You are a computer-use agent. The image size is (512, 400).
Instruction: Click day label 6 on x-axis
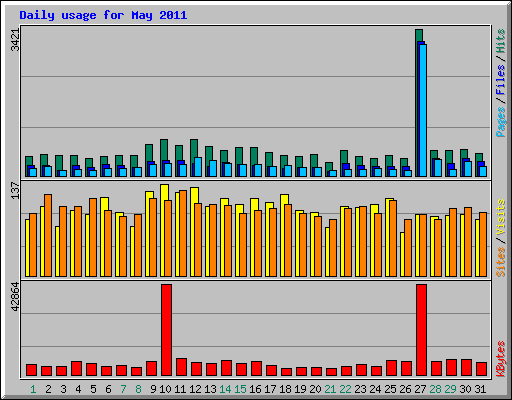pyautogui.click(x=108, y=389)
